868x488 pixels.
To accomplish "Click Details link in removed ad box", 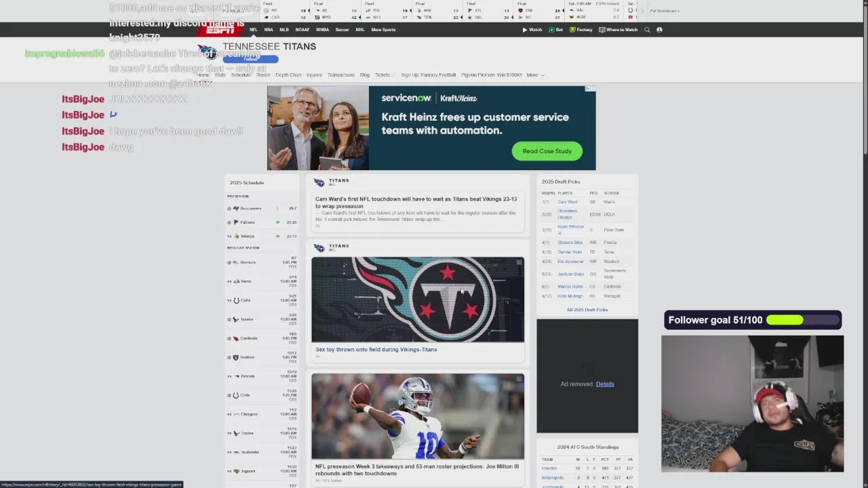I will click(605, 384).
